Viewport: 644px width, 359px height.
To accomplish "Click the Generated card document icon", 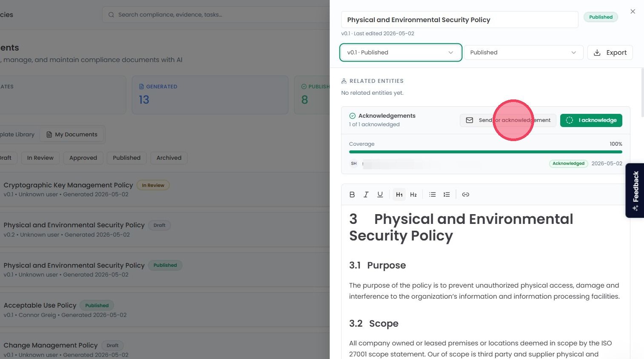I will (x=142, y=87).
